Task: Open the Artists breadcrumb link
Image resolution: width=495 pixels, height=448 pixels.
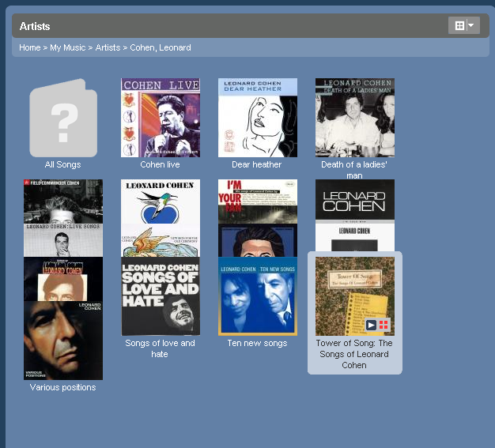Action: [108, 48]
